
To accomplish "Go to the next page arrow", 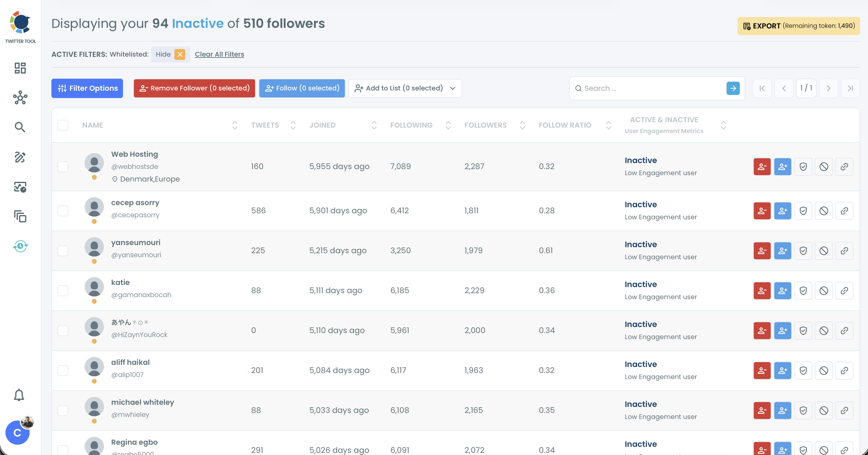I will click(x=828, y=88).
